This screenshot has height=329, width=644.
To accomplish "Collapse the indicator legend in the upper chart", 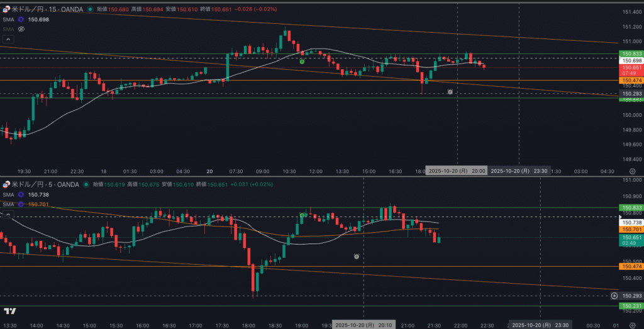I will pos(8,39).
